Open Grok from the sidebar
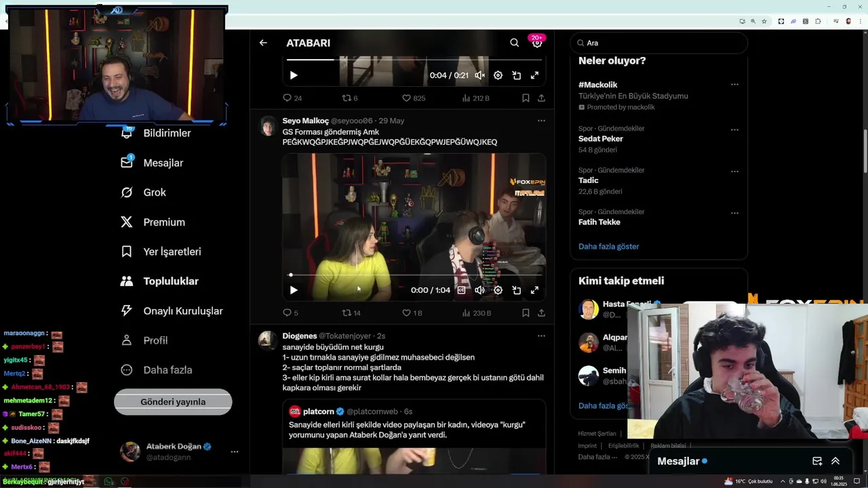The height and width of the screenshot is (488, 868). [143, 192]
